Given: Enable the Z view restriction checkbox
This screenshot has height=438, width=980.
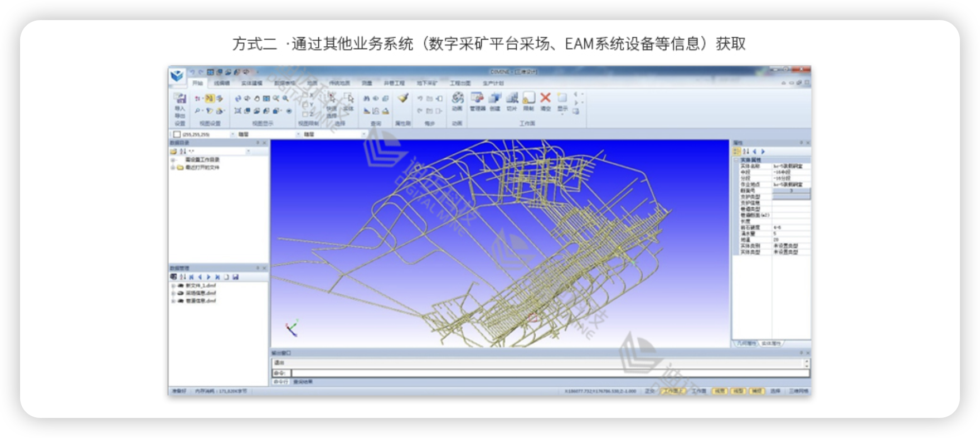Looking at the screenshot, I should pos(305,114).
